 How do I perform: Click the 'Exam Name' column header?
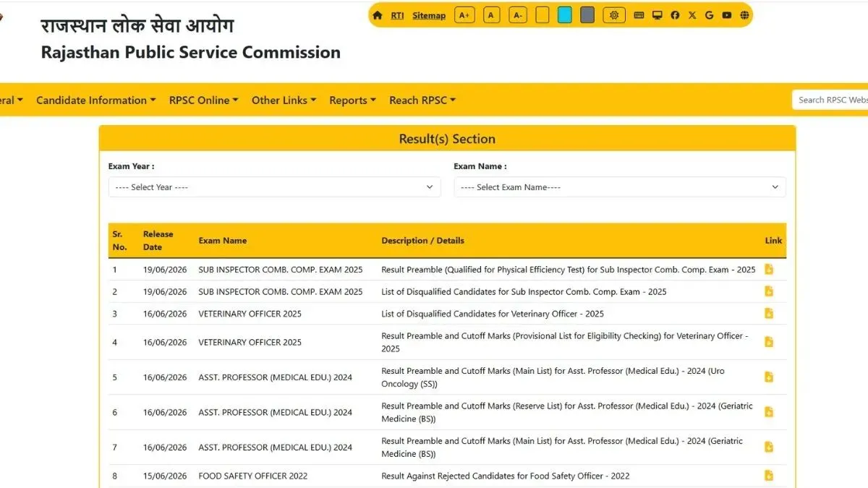pos(223,241)
